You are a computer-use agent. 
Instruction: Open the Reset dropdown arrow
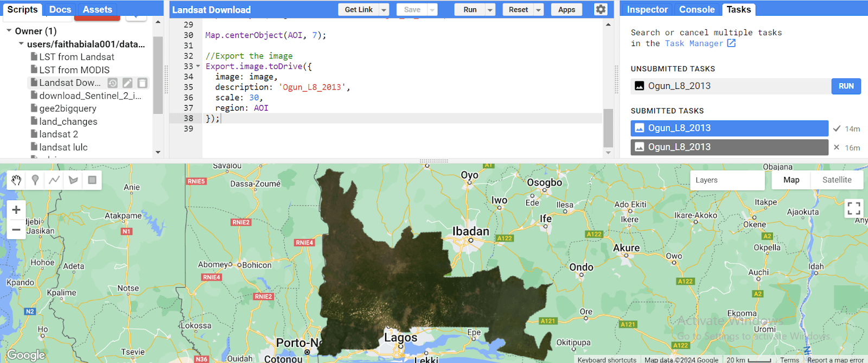pyautogui.click(x=539, y=10)
